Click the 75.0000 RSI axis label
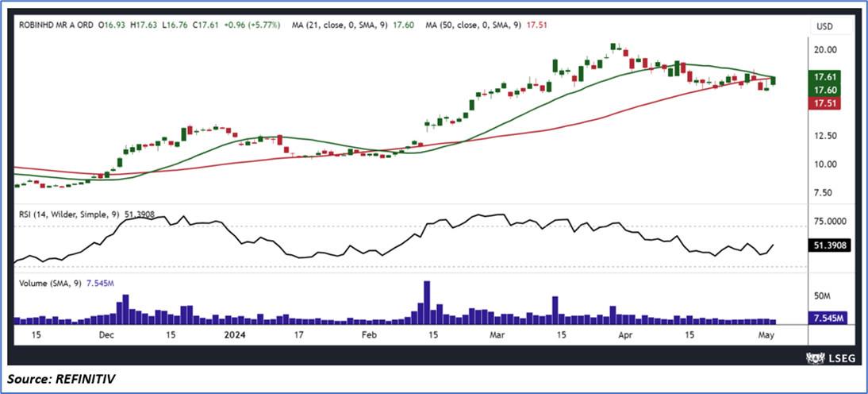The image size is (868, 394). click(x=828, y=222)
